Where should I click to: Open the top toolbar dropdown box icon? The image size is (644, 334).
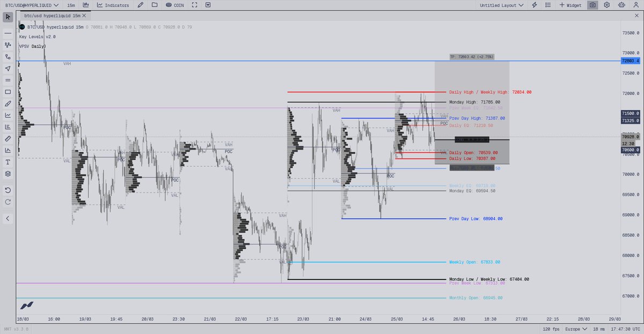point(208,5)
